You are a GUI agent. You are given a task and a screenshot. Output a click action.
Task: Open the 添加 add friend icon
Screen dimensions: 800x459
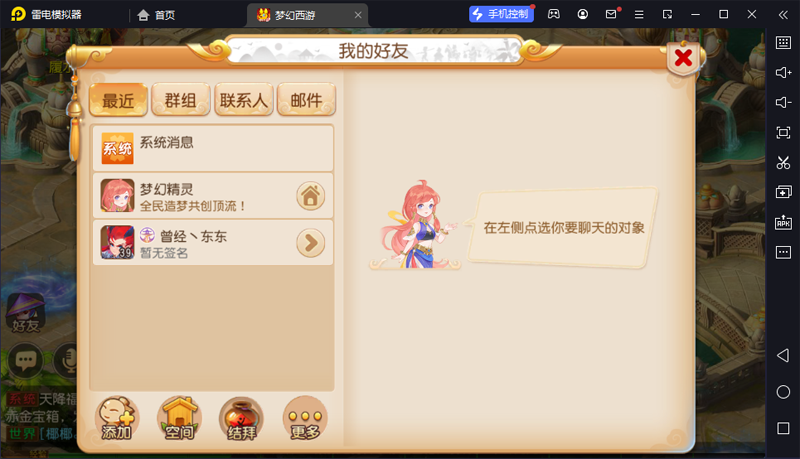click(x=117, y=418)
